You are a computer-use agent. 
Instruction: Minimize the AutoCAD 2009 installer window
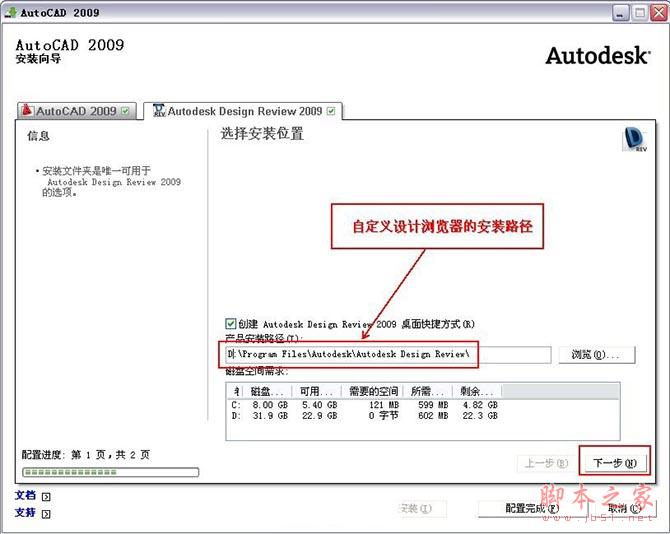coord(621,13)
